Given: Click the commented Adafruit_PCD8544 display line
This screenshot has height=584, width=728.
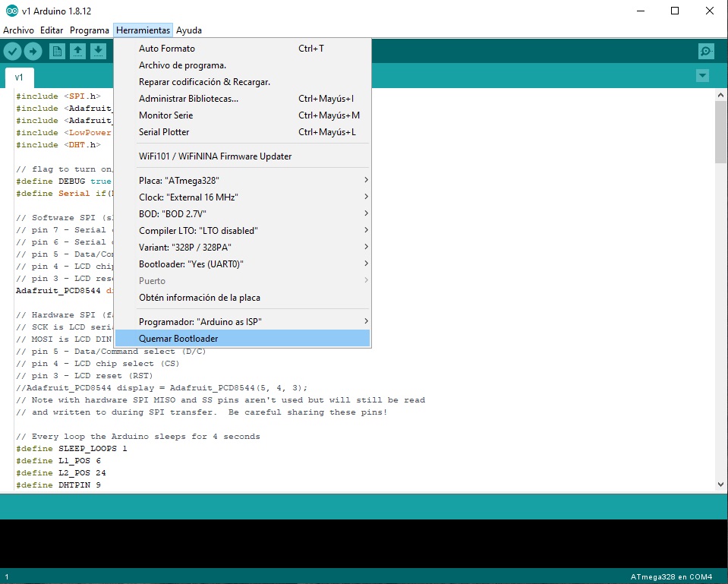Looking at the screenshot, I should (162, 387).
